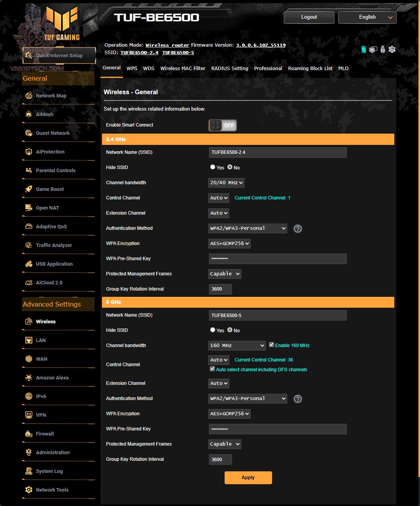Open 2.4 GHz Authentication Method dropdown
Screen dimensions: 420x506
click(248, 228)
